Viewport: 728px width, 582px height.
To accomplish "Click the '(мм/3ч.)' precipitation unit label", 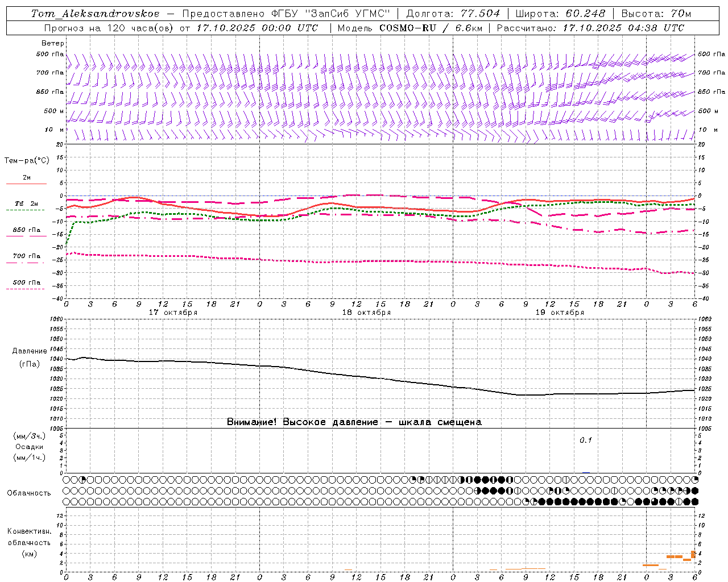I will point(30,436).
